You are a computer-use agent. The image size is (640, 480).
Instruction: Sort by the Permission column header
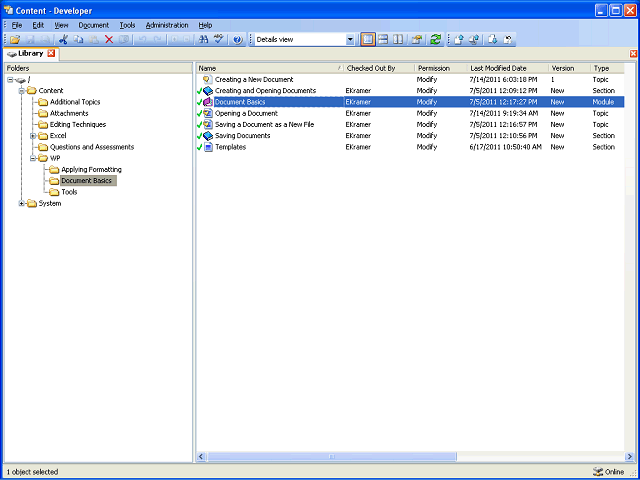coord(441,68)
